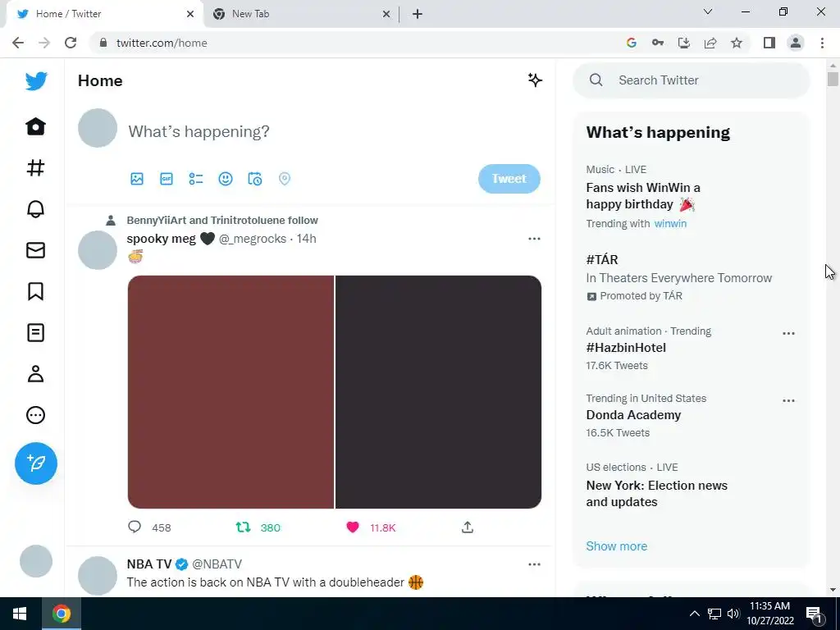Open the emoji picker icon

(226, 179)
